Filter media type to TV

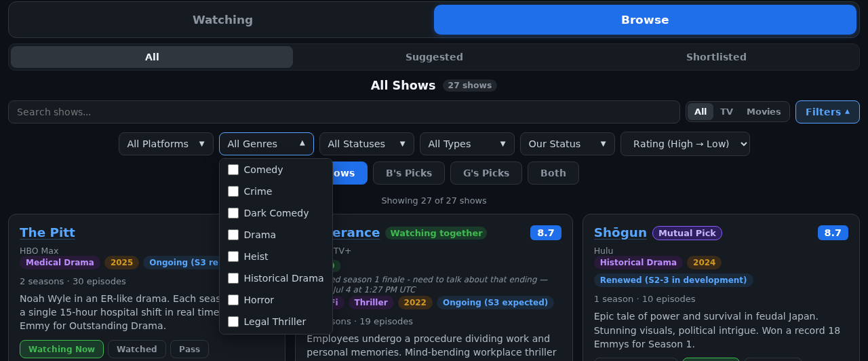(x=726, y=112)
